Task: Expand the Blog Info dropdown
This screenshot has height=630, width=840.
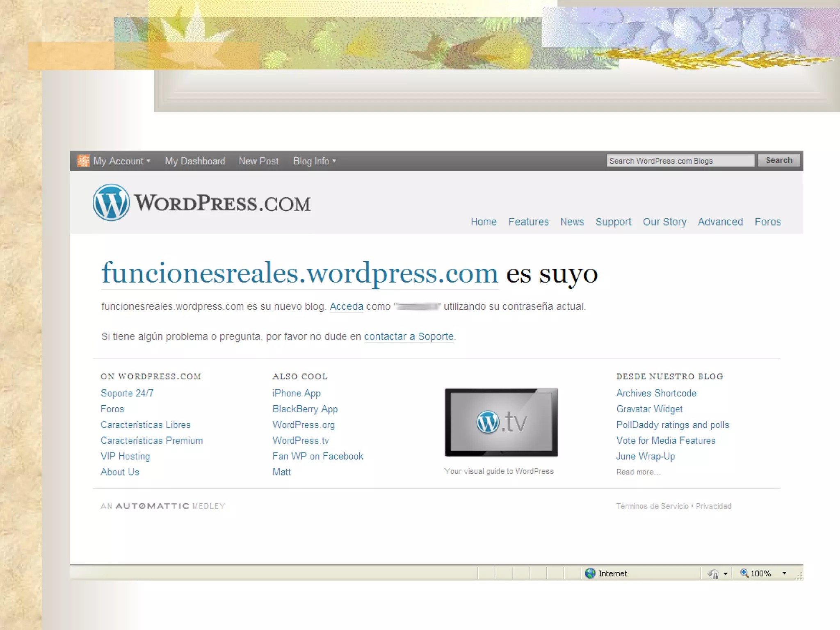Action: (314, 161)
